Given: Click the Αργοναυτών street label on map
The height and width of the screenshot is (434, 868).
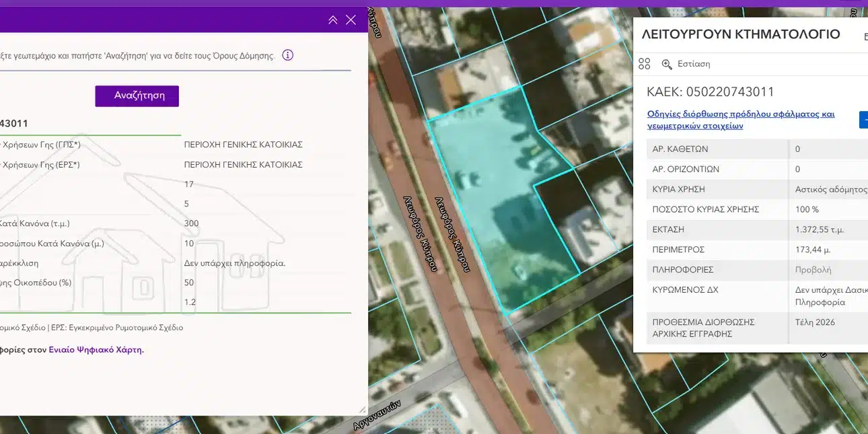Looking at the screenshot, I should (x=377, y=415).
